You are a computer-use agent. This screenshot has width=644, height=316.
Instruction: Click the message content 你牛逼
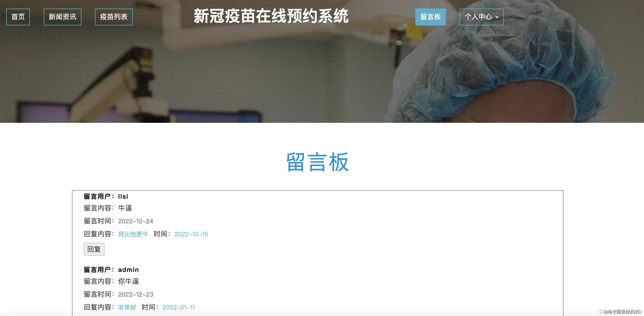[128, 281]
